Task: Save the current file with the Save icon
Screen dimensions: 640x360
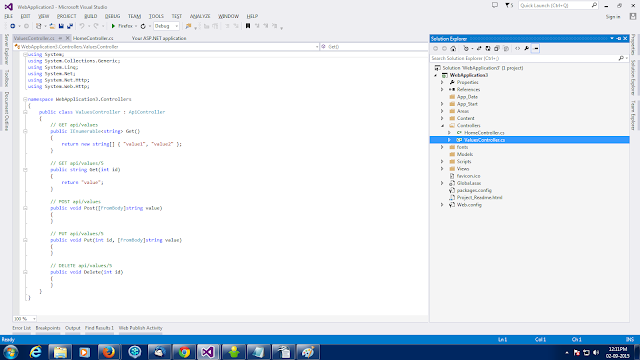Action: click(x=61, y=26)
